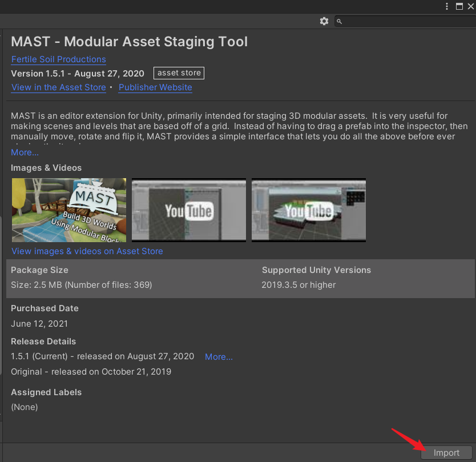
Task: Click the Purchased Date heading
Action: [x=45, y=308]
